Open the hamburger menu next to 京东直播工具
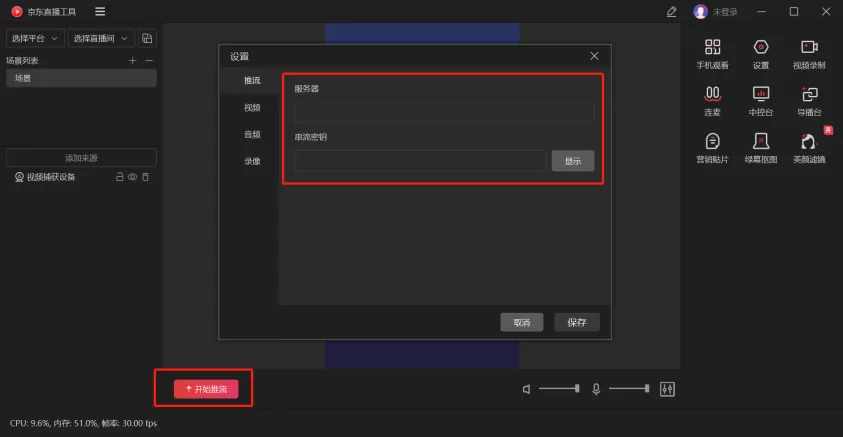Image resolution: width=843 pixels, height=437 pixels. coord(100,11)
